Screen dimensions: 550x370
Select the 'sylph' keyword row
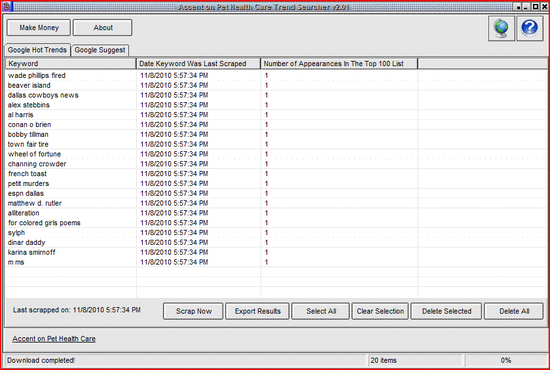click(x=276, y=233)
